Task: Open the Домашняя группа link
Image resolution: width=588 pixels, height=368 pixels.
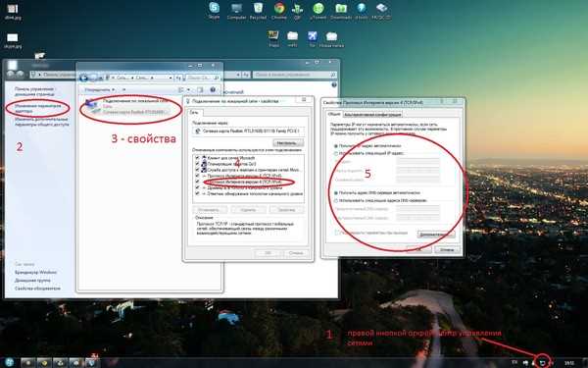Action: coord(32,280)
